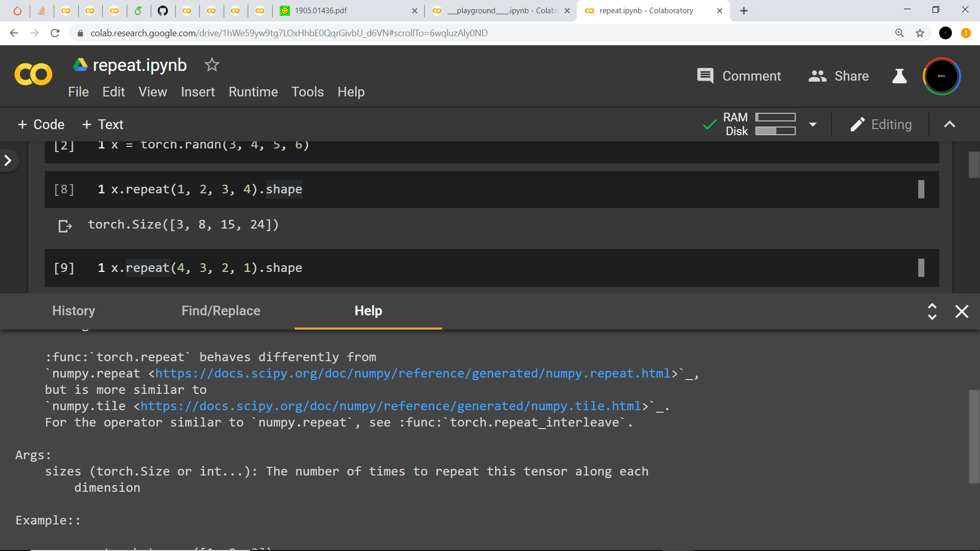Add a new Code cell
This screenshot has width=980, height=551.
tap(40, 124)
